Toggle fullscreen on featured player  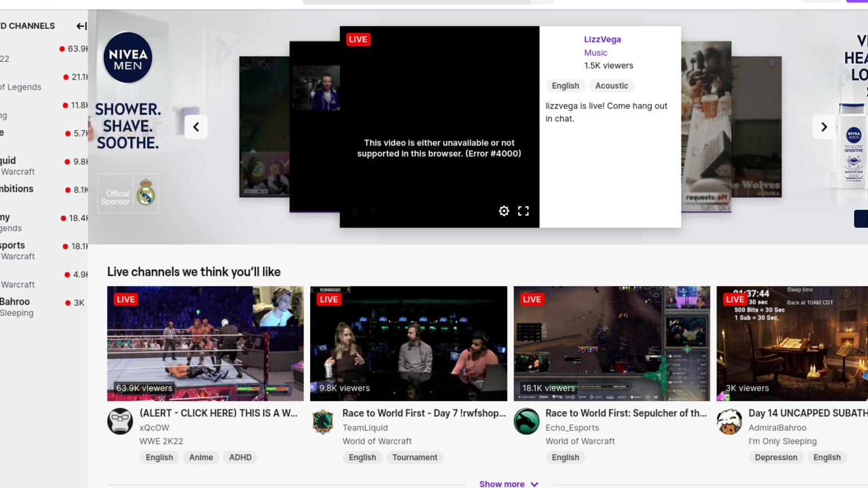[524, 211]
